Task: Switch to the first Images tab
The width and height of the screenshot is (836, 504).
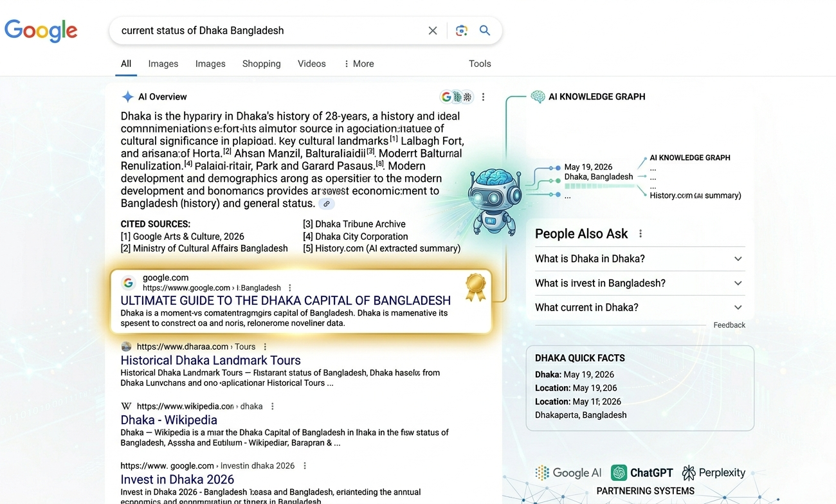Action: click(163, 64)
